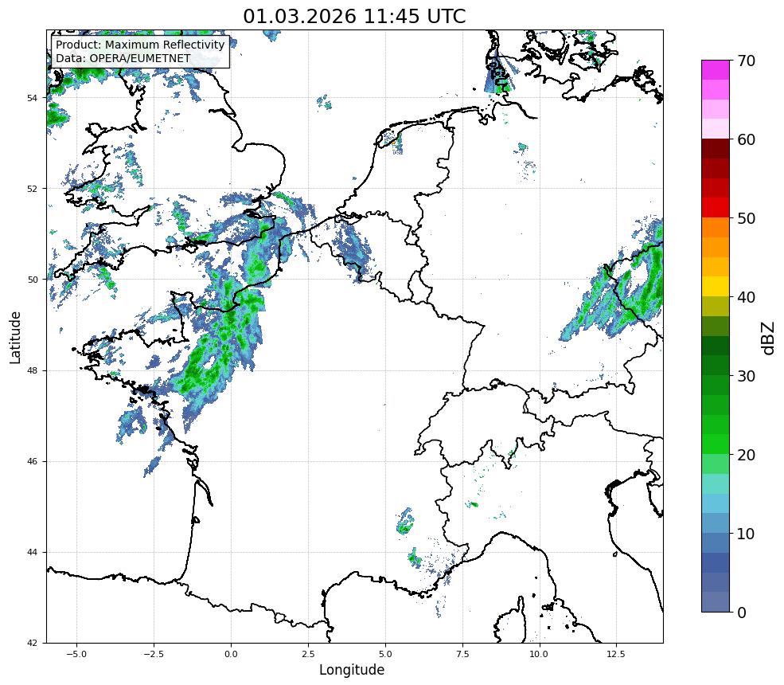Click the 'Product: Maximum Reflectivity' label
The image size is (784, 685).
tap(140, 45)
